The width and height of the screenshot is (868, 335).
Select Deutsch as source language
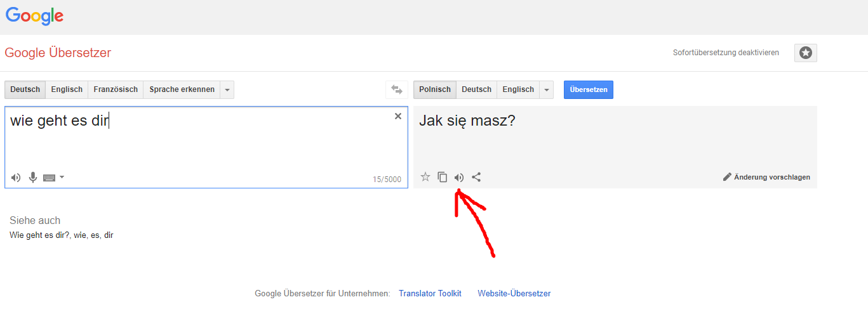25,89
